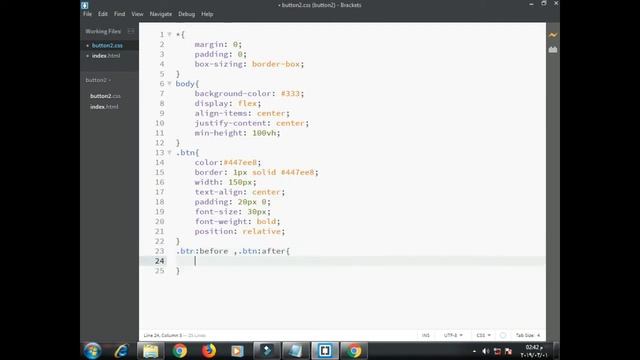Click the #333 color value on line 7

click(290, 93)
